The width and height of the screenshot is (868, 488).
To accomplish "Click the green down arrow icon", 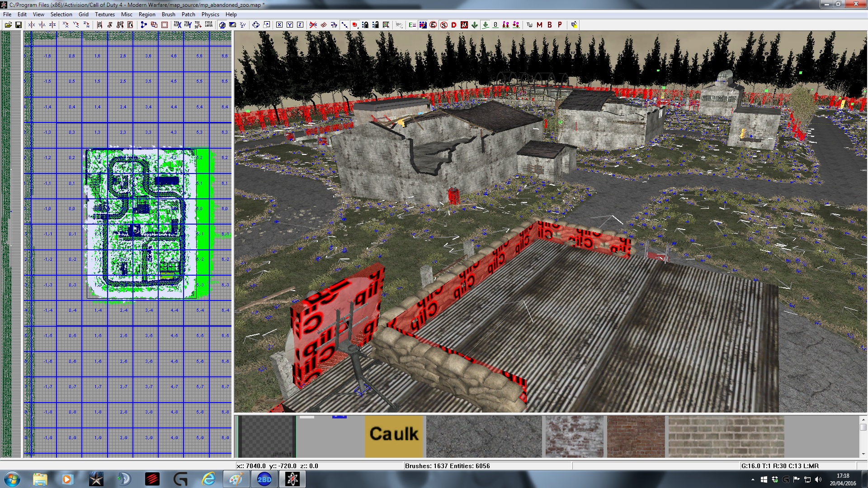I will pyautogui.click(x=475, y=25).
